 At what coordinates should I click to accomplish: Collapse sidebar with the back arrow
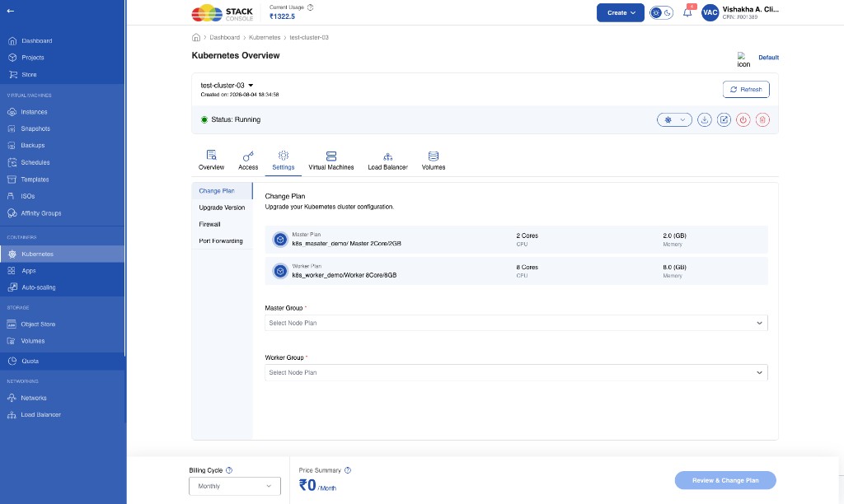click(x=10, y=11)
